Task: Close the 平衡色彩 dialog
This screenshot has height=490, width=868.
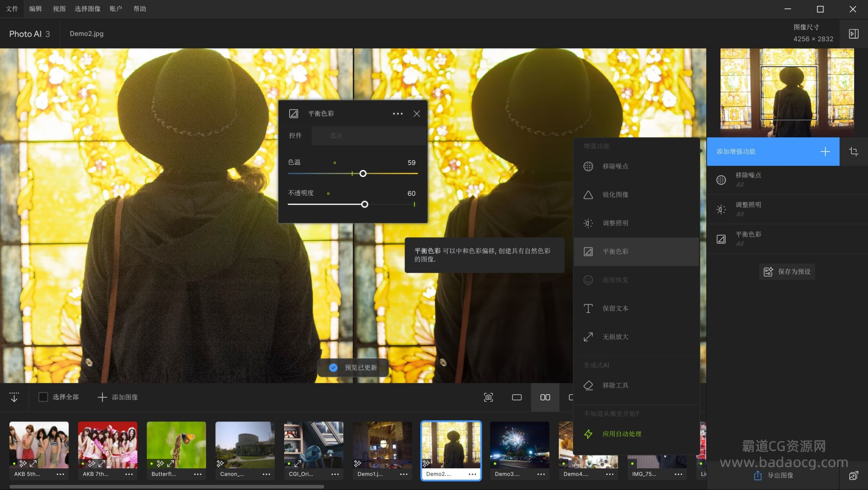Action: click(417, 114)
